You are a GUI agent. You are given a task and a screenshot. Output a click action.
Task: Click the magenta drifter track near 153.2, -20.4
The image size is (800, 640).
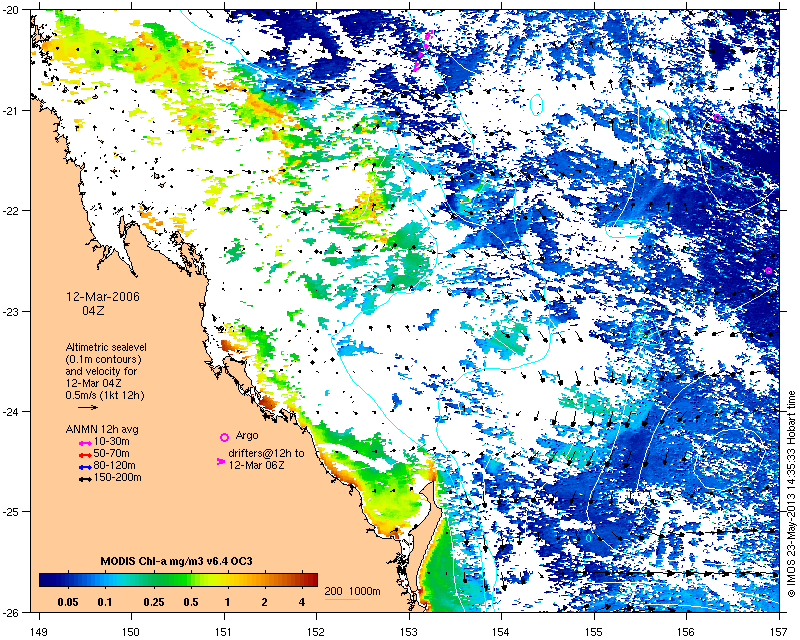tap(423, 50)
